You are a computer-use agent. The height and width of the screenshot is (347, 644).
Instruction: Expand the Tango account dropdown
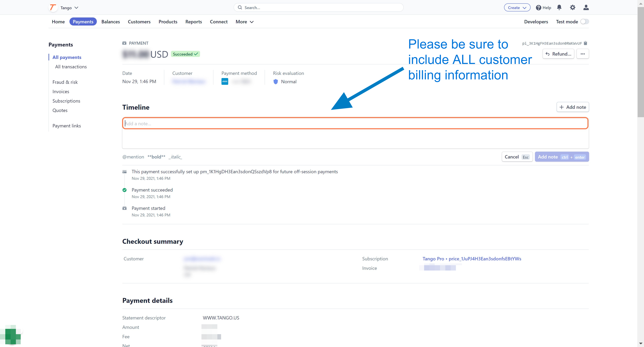click(69, 8)
